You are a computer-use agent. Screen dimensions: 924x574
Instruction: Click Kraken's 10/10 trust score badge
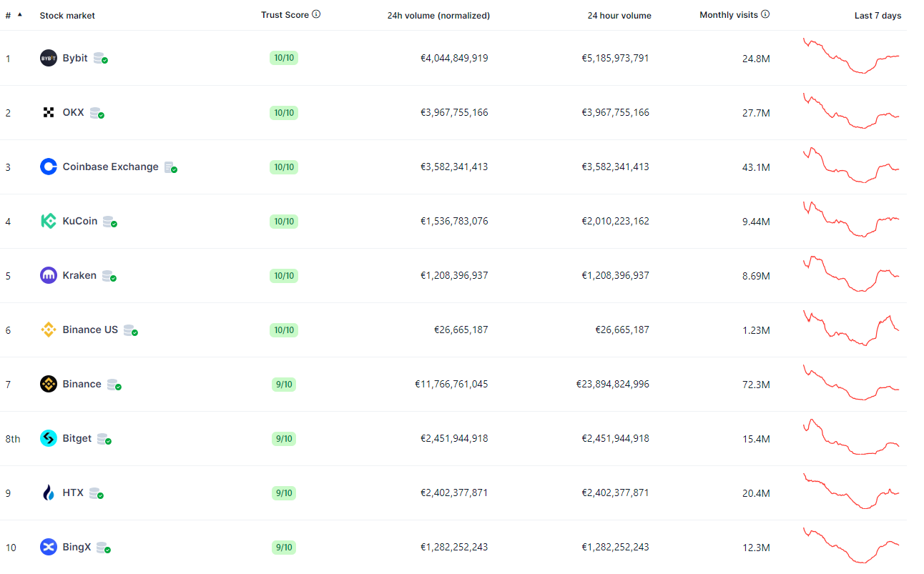pos(284,275)
